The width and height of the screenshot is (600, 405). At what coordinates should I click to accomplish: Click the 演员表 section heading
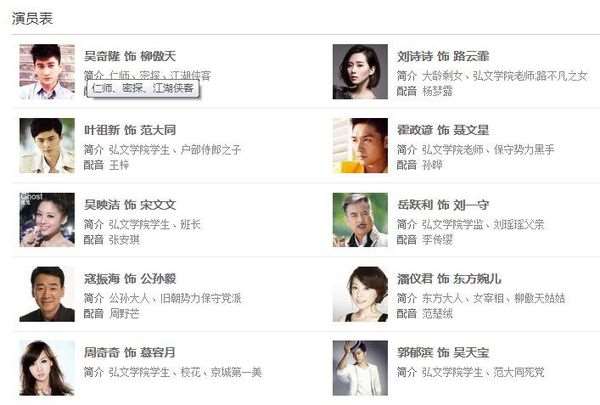click(32, 18)
